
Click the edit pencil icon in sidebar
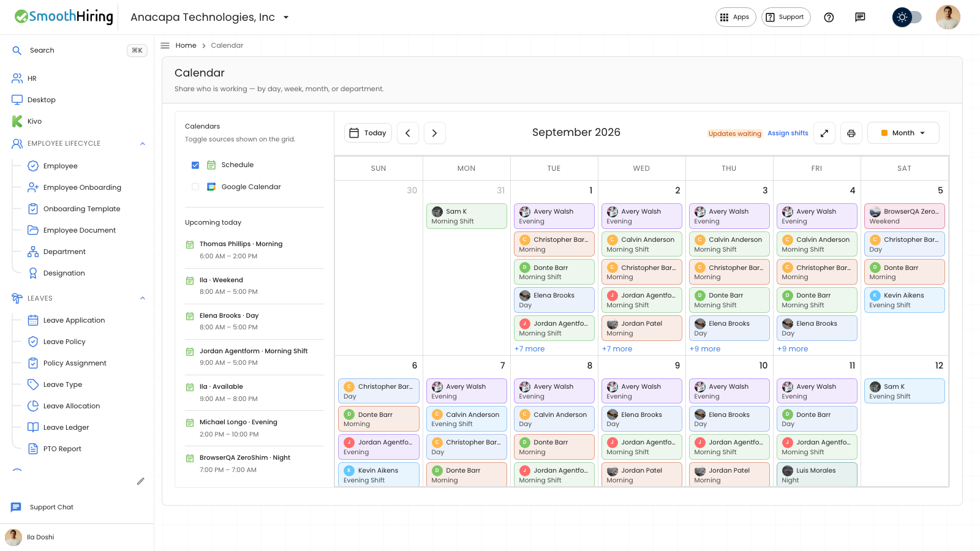point(140,481)
